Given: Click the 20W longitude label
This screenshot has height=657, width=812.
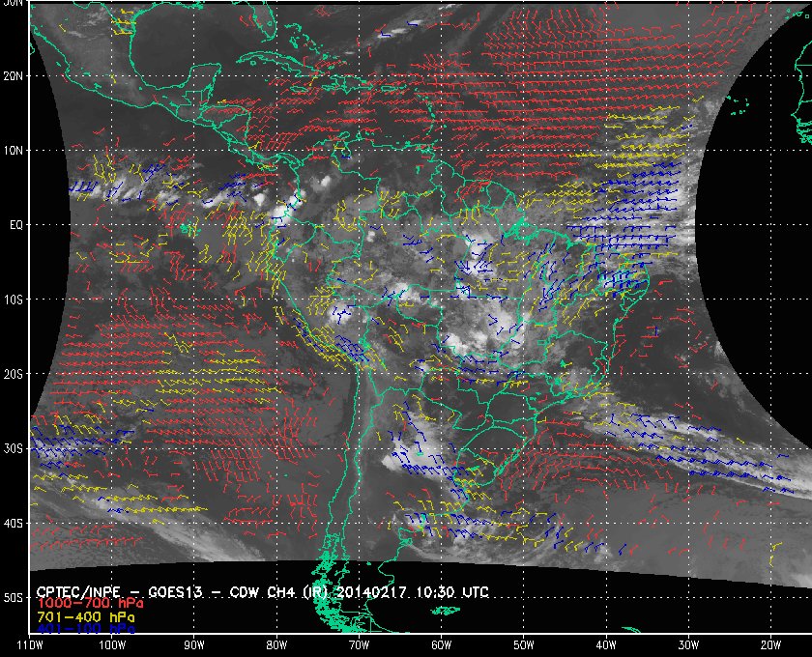Looking at the screenshot, I should point(770,645).
